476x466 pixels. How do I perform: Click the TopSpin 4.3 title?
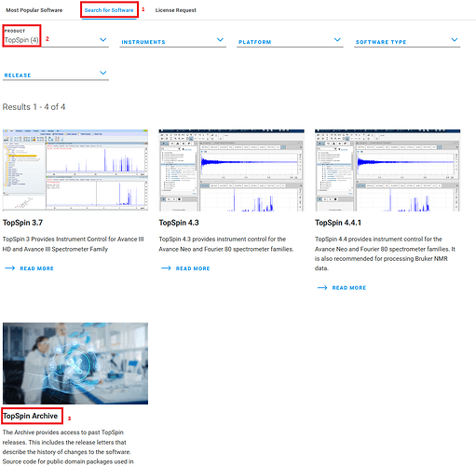coord(179,223)
